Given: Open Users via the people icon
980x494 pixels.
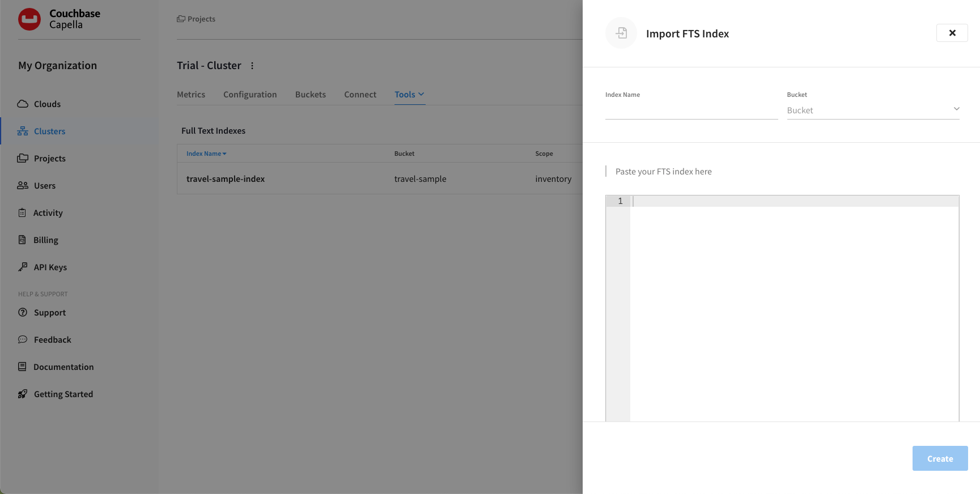Looking at the screenshot, I should [x=23, y=185].
